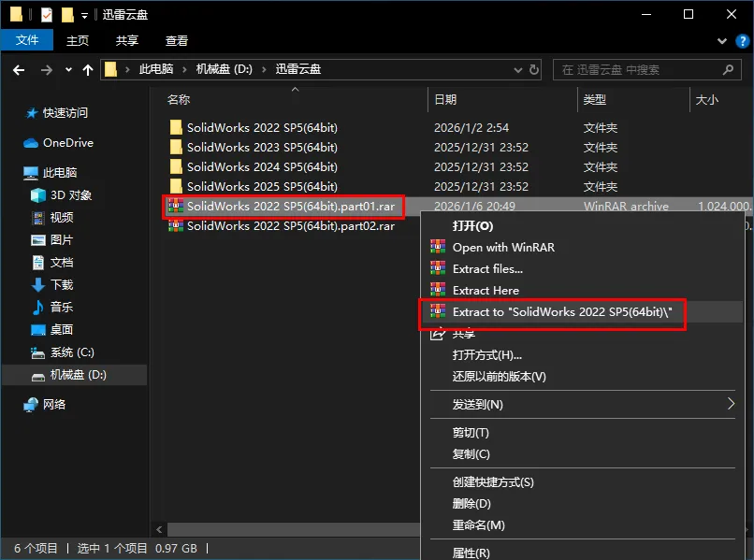The image size is (754, 560).
Task: Select SolidWorks 2025 SP5(64bit) folder
Action: pos(262,186)
